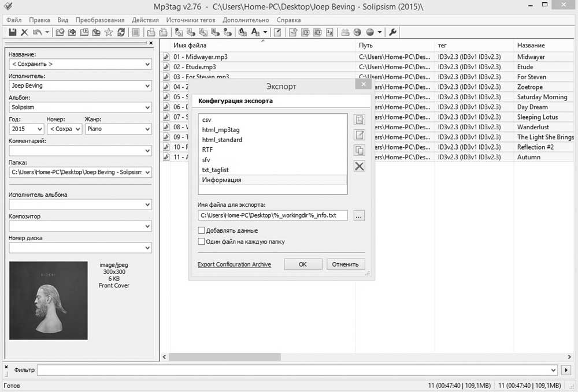Screen dimensions: 578x392
Task: Confirm export with the OK button
Action: [x=303, y=264]
